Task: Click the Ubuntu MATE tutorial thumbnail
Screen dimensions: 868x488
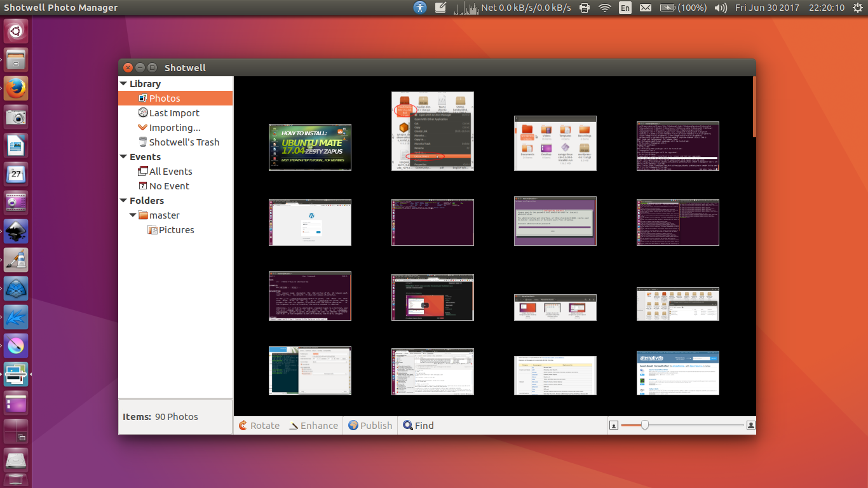Action: 309,147
